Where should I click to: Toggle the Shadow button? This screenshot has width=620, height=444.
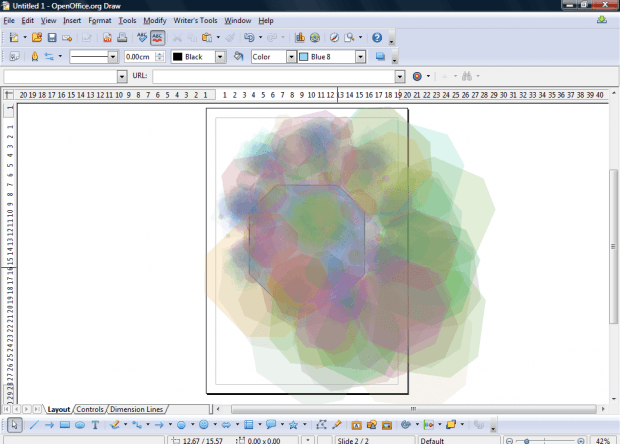(381, 57)
